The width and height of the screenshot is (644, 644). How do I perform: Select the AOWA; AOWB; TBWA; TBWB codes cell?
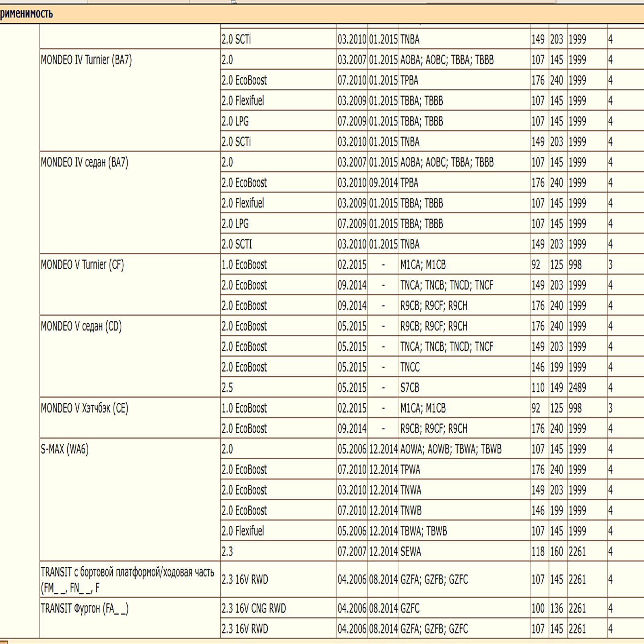(451, 449)
